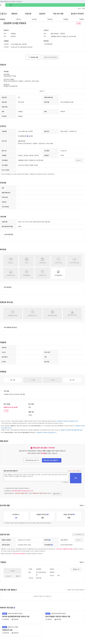Switch to the 우대사항 section tab
85x644 pixels.
coord(34,19)
